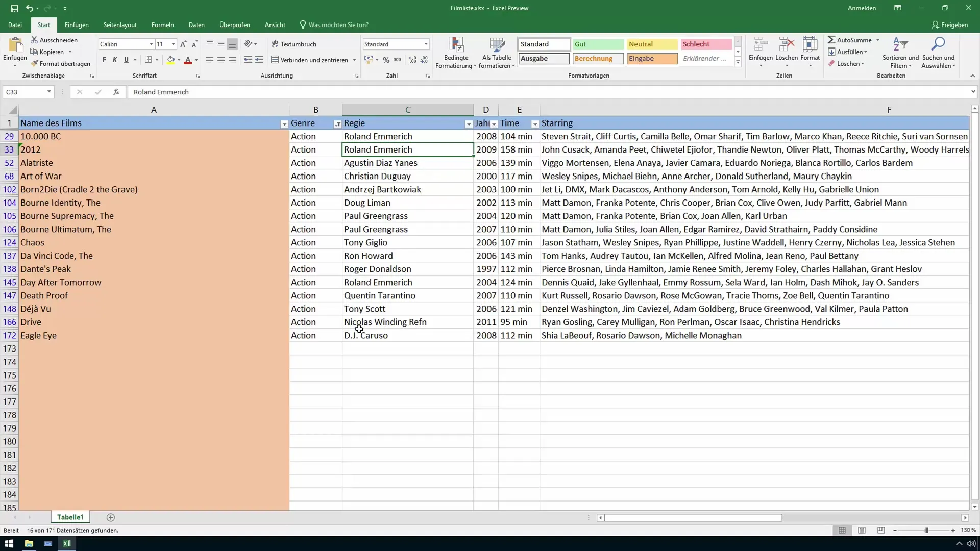Align text to the right
The height and width of the screenshot is (551, 980).
232,60
